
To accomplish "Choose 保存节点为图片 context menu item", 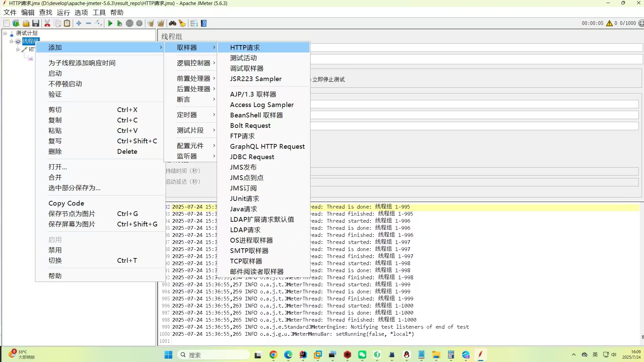I will point(100,214).
